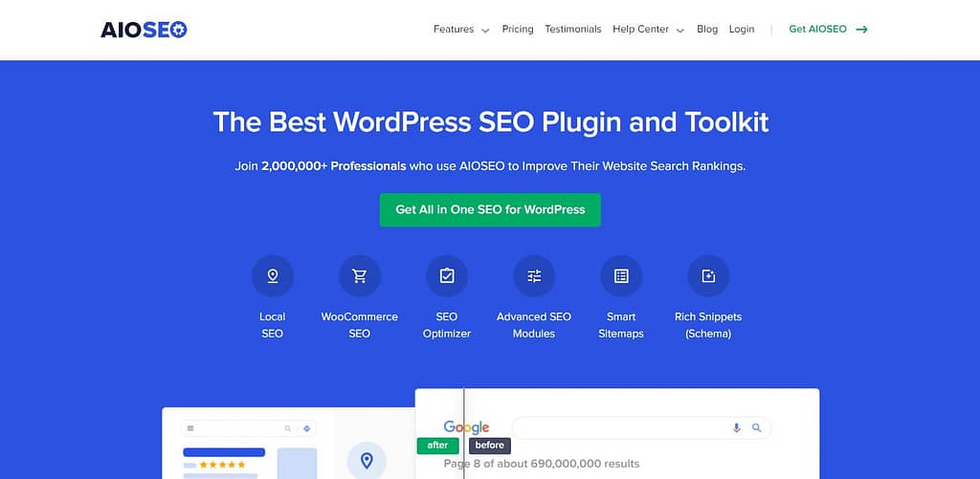Click the 'Page 8 of about 690,000,000 results' text
The image size is (980, 479).
[x=542, y=464]
